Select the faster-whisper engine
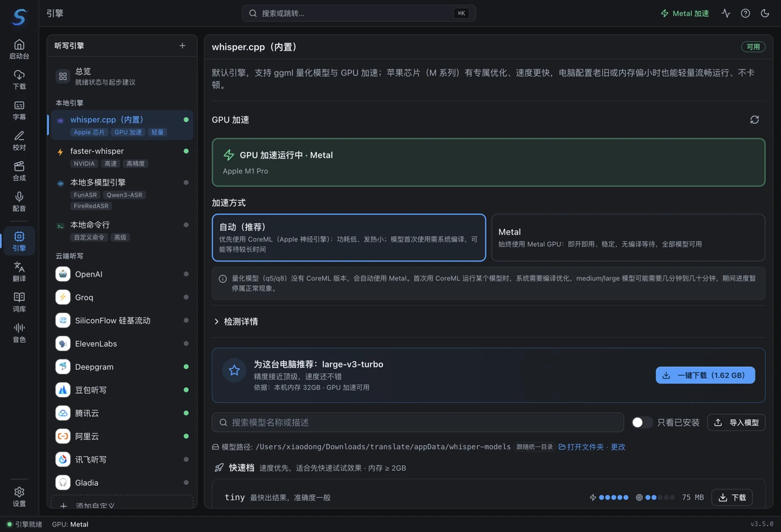Image resolution: width=781 pixels, height=532 pixels. 123,157
